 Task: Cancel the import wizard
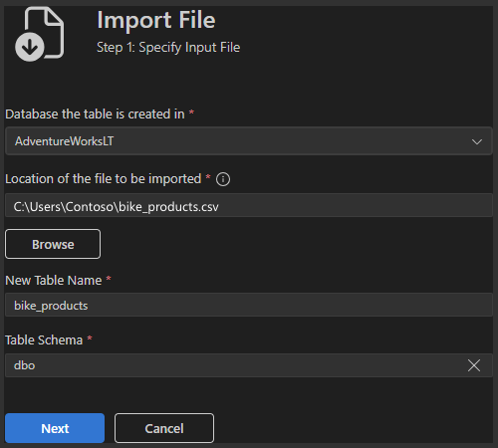(164, 428)
